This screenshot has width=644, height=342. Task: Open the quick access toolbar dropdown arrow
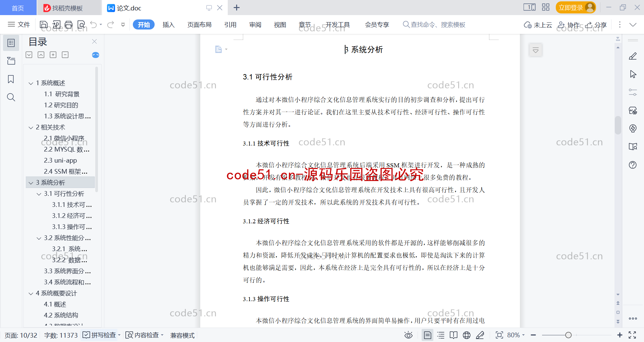(x=123, y=24)
